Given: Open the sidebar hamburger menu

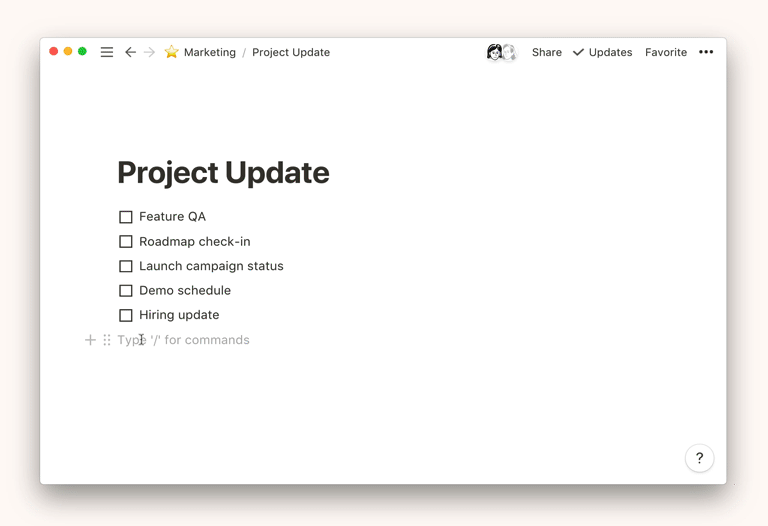Looking at the screenshot, I should (x=107, y=52).
